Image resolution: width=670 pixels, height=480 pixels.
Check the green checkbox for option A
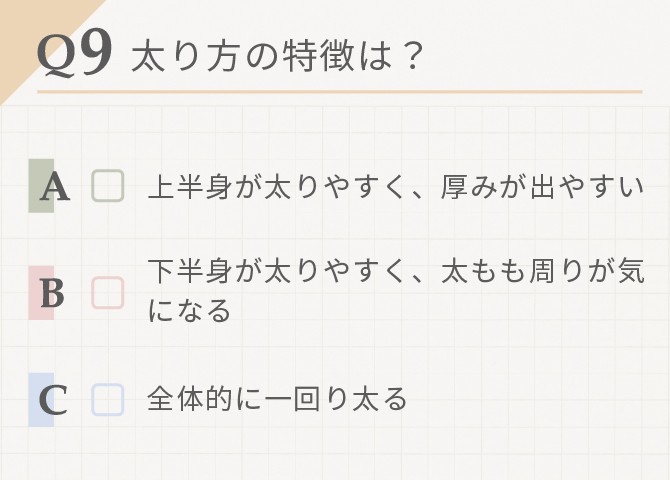tap(108, 186)
